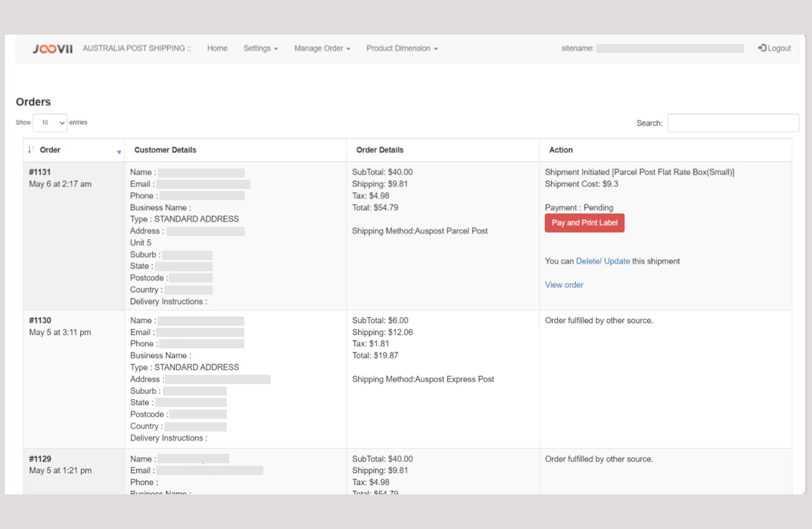The height and width of the screenshot is (529, 812).
Task: Select order number #1129 cell
Action: tap(40, 459)
